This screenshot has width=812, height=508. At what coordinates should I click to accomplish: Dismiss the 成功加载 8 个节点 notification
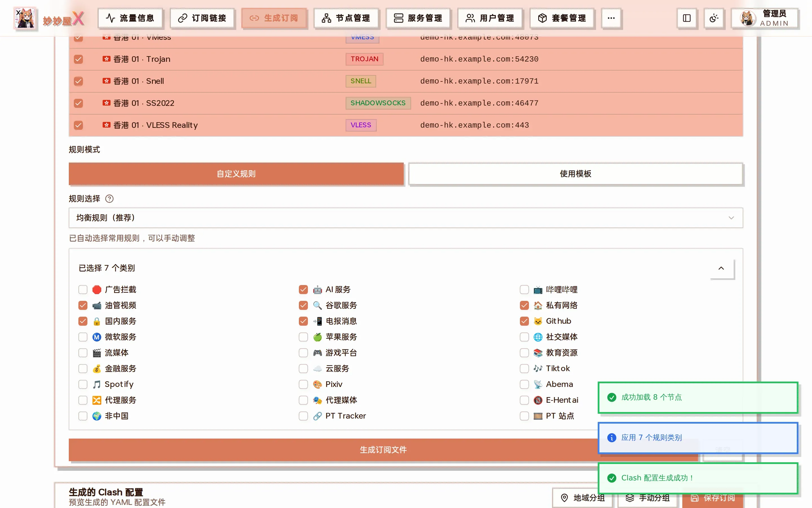tap(698, 397)
